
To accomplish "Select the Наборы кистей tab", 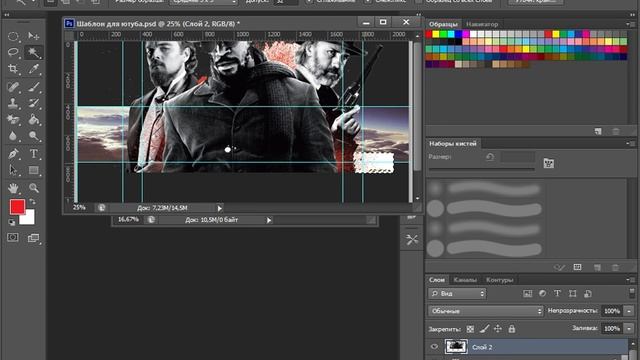I will (453, 143).
